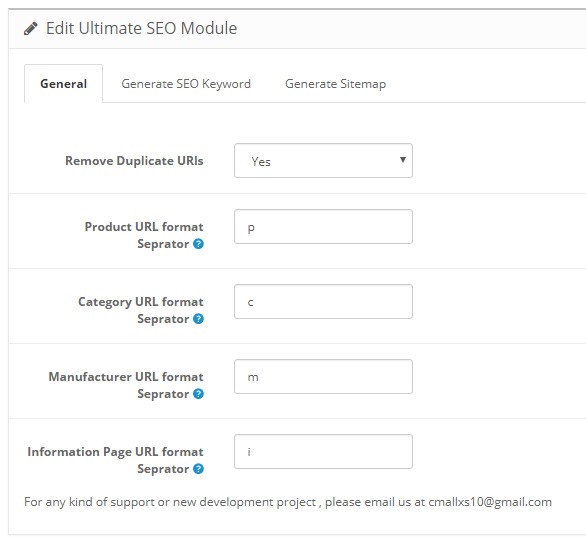Switch to the General tab
Viewport: 586px width, 553px height.
point(64,84)
